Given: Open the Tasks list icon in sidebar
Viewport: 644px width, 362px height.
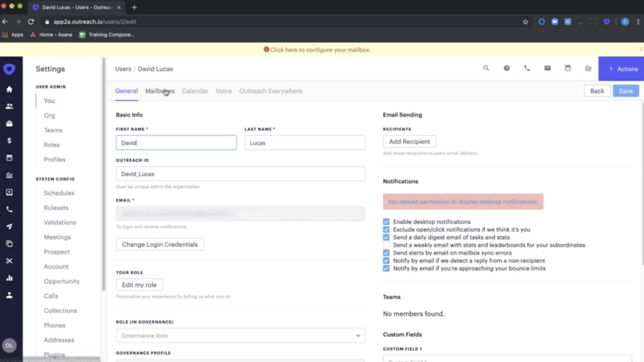Looking at the screenshot, I should click(x=9, y=175).
